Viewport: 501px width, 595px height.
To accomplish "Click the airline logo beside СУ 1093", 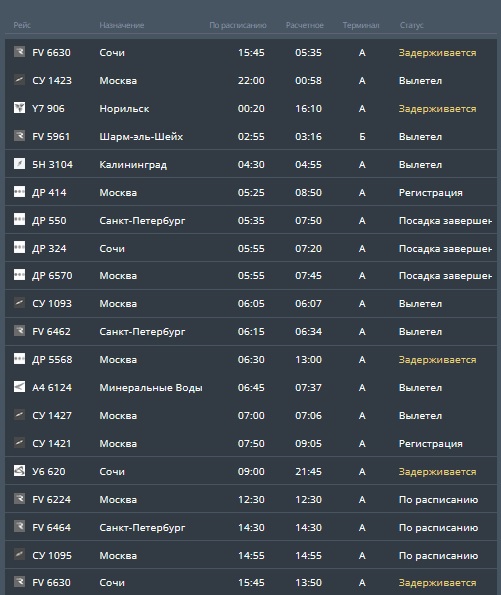I will (x=19, y=303).
